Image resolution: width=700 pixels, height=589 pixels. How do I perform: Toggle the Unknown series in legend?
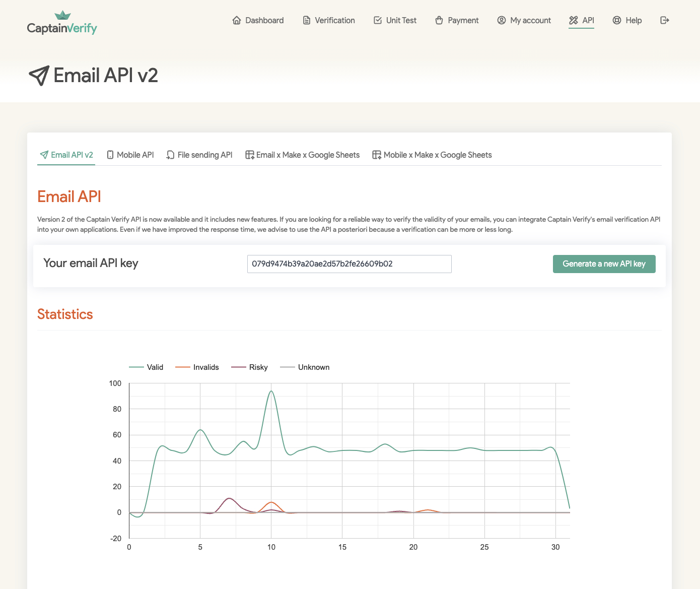point(305,367)
